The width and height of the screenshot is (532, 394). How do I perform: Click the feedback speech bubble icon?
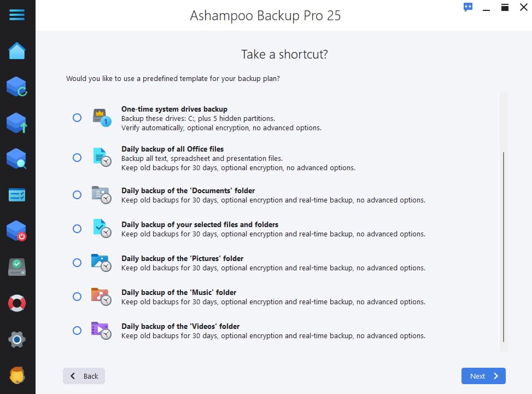(x=467, y=7)
